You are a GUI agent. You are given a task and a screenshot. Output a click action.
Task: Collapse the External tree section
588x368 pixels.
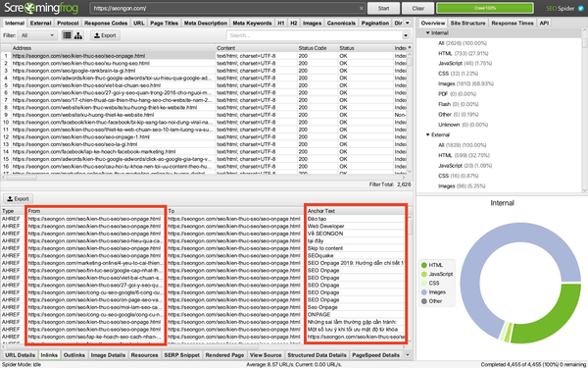coord(427,134)
